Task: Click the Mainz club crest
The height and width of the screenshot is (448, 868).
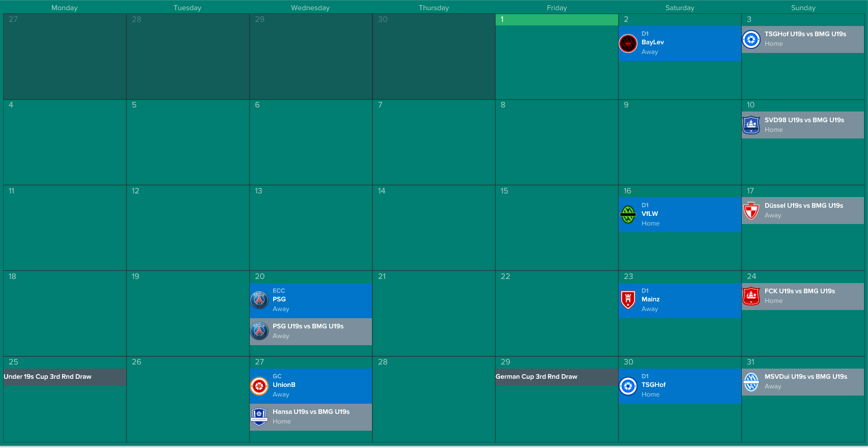Action: pos(628,300)
